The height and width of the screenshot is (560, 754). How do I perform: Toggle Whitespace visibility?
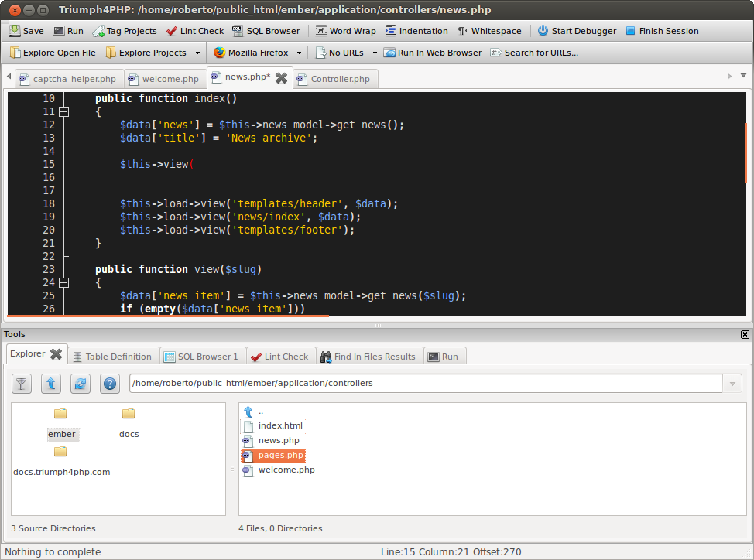coord(489,31)
